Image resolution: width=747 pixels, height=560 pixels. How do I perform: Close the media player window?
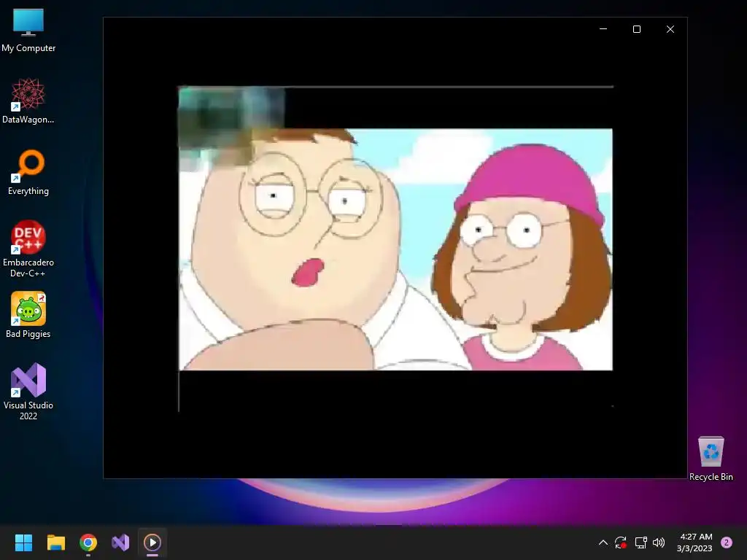click(670, 29)
